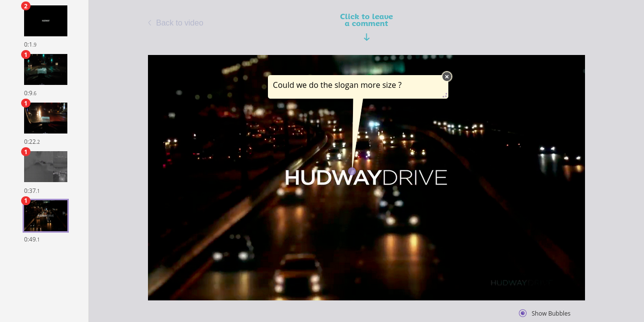Screen dimensions: 644x322
Task: Grab the resize handle of the comment bubble
Action: [x=445, y=95]
